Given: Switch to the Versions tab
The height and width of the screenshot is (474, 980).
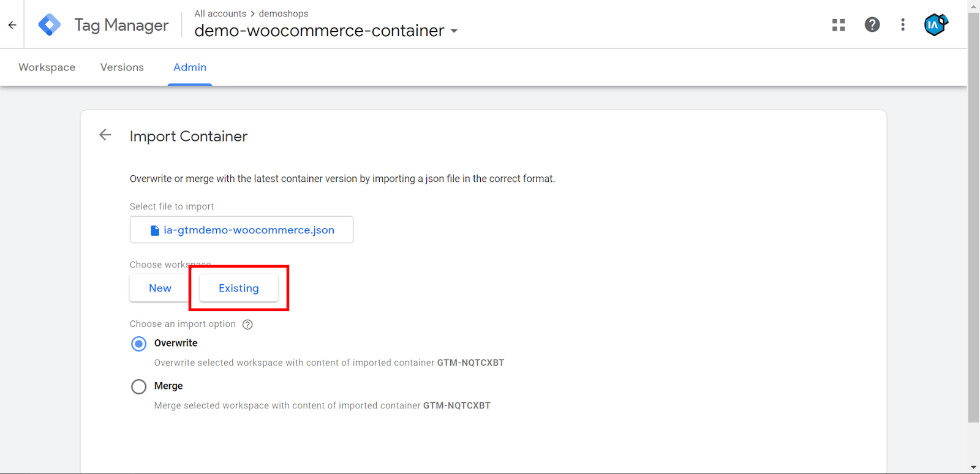Looking at the screenshot, I should [122, 67].
